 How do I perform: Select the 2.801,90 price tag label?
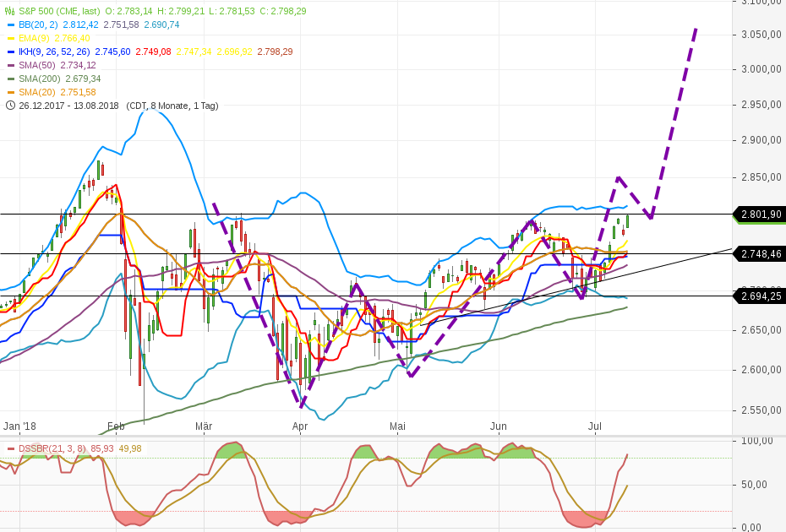click(758, 215)
